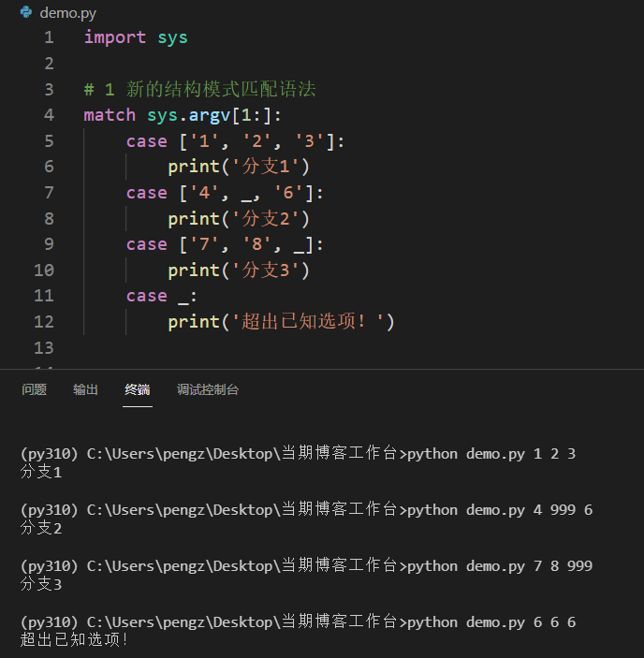Switch to the 输出 panel tab
The image size is (644, 658).
85,389
